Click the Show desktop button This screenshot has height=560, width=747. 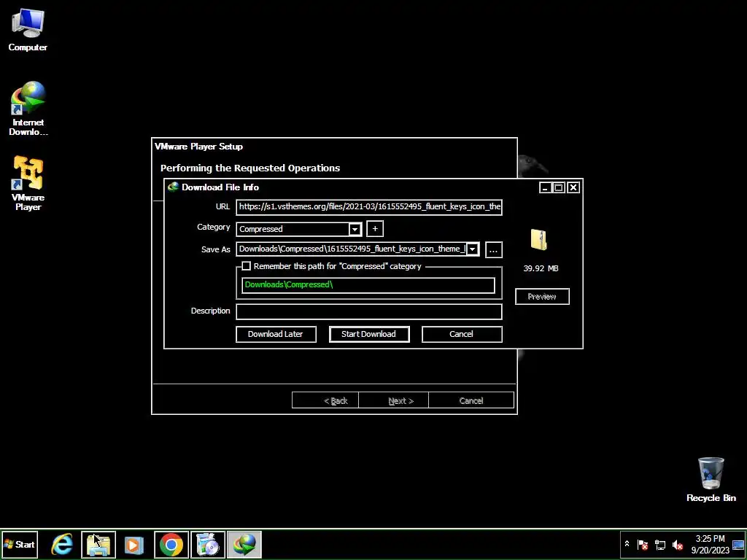click(738, 544)
